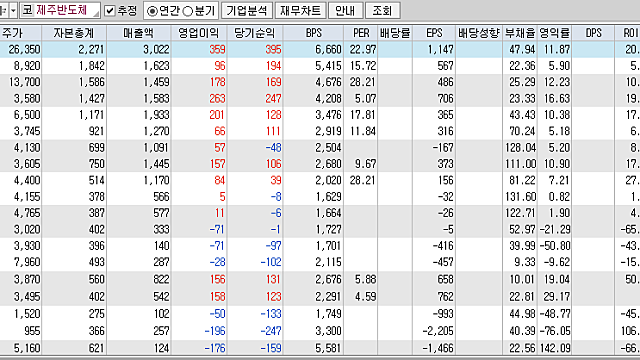Select the price cell 6,500
This screenshot has height=360, width=640.
[x=27, y=115]
